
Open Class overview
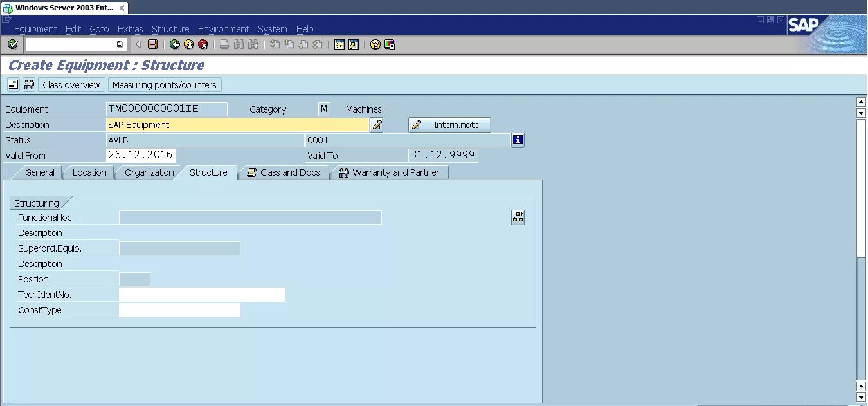[x=71, y=84]
